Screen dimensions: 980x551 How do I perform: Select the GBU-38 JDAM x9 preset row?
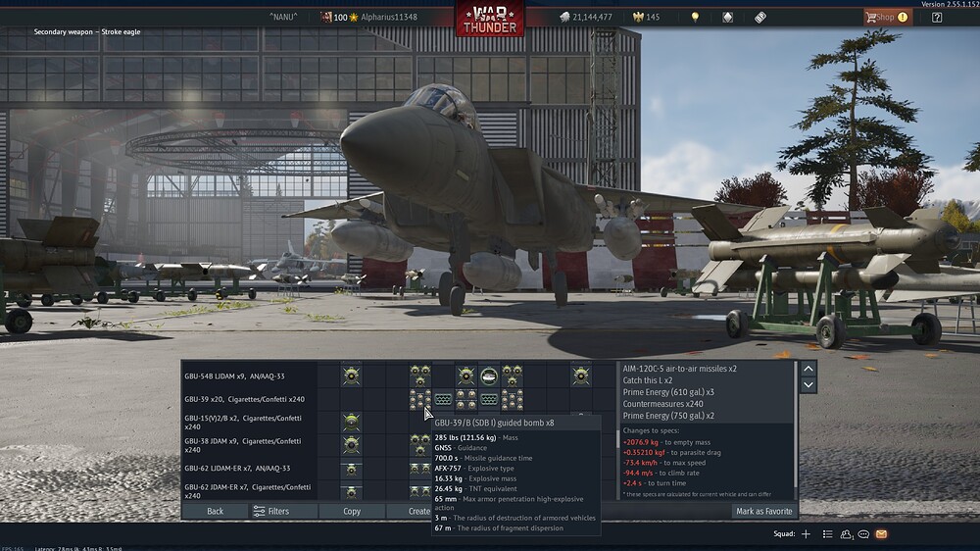click(x=250, y=445)
